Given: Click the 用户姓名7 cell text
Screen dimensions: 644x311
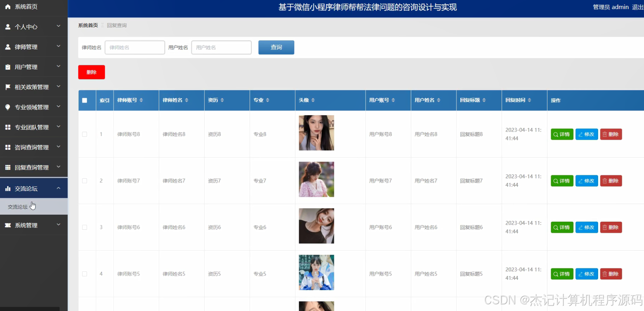Looking at the screenshot, I should [426, 181].
